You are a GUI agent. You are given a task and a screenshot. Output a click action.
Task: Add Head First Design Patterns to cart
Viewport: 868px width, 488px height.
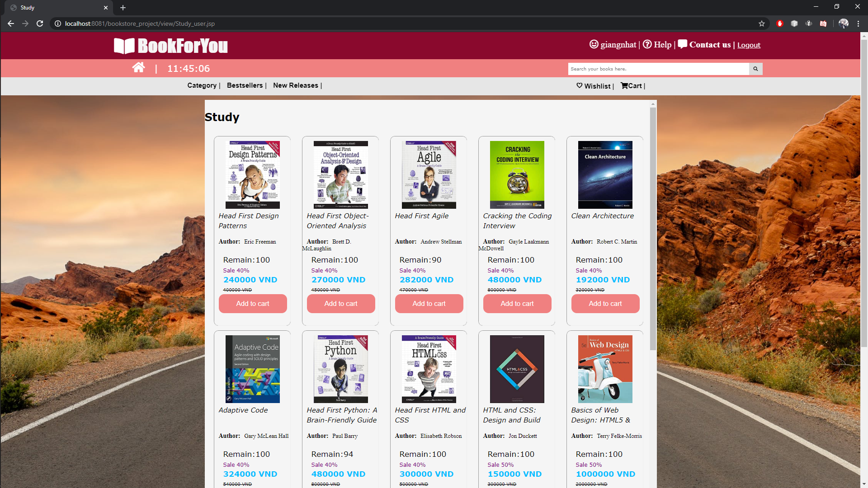(253, 304)
